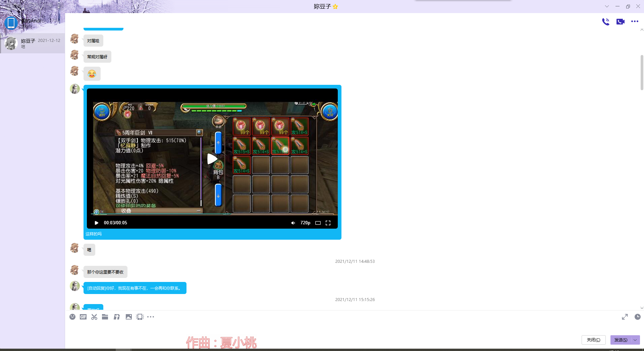Screen dimensions: 644x351
Task: Click the 2021/12/11 15:15:26 timestamp
Action: [355, 300]
